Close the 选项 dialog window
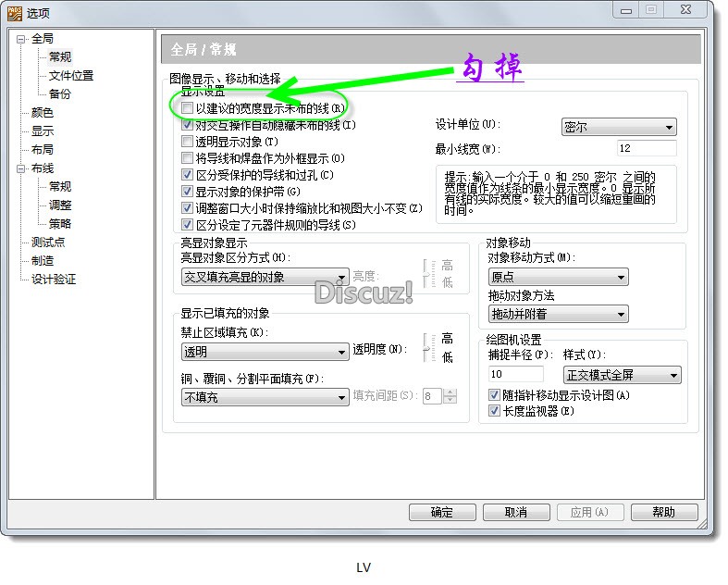This screenshot has width=728, height=585. tap(685, 10)
